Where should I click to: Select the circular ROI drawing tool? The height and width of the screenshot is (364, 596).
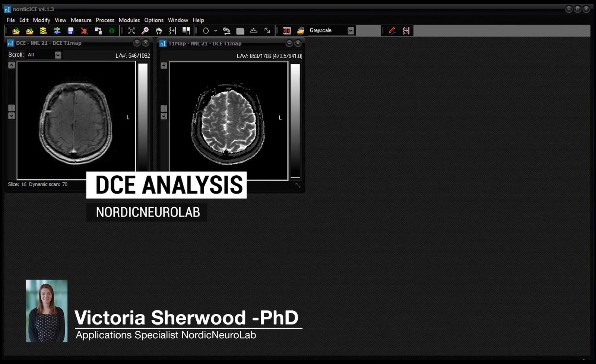point(205,31)
